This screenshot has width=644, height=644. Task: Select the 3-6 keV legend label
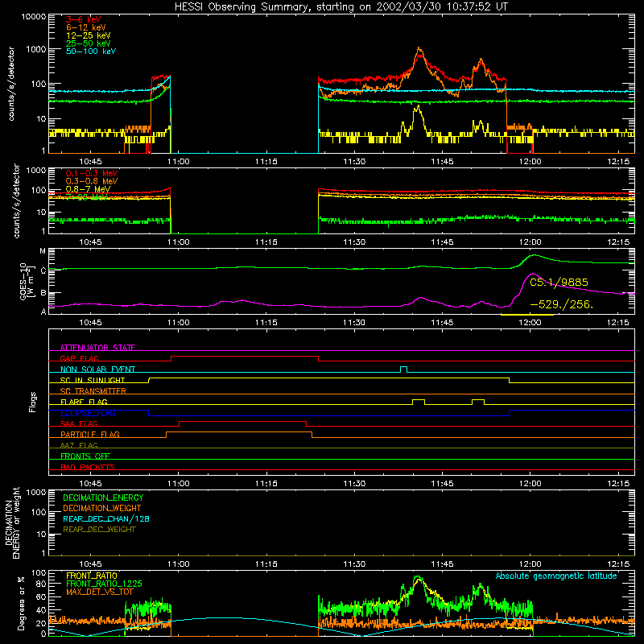pos(84,19)
